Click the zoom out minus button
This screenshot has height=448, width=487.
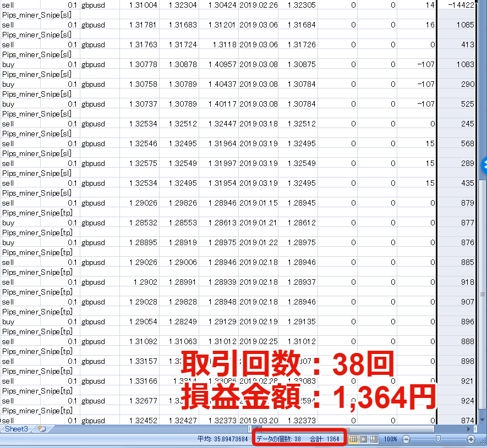click(x=406, y=439)
